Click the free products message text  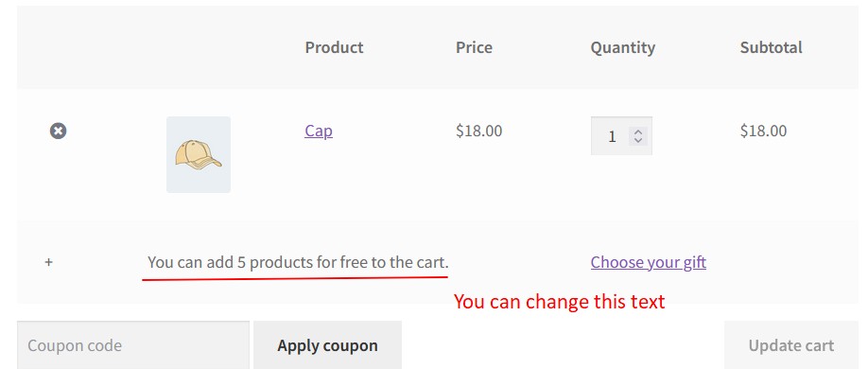click(298, 261)
